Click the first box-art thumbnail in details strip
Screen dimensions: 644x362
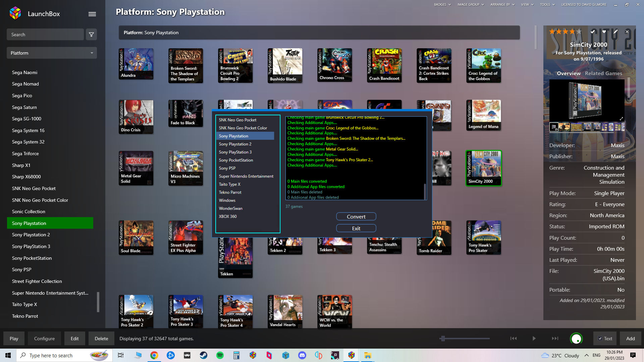(554, 127)
